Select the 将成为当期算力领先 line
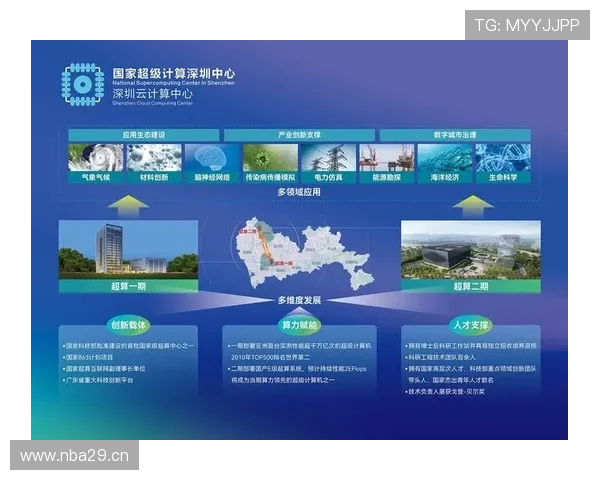This screenshot has width=600, height=480. click(283, 380)
